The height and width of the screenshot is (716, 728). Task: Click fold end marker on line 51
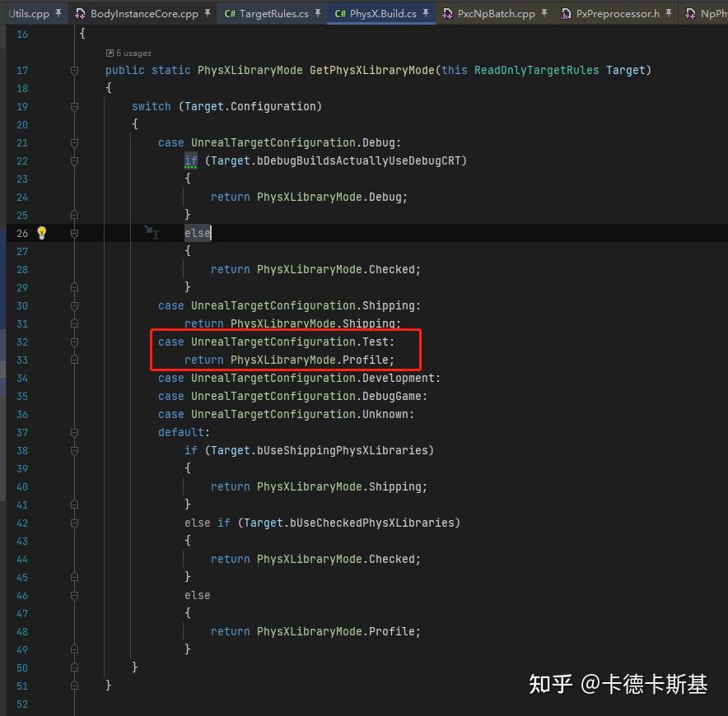tap(74, 686)
